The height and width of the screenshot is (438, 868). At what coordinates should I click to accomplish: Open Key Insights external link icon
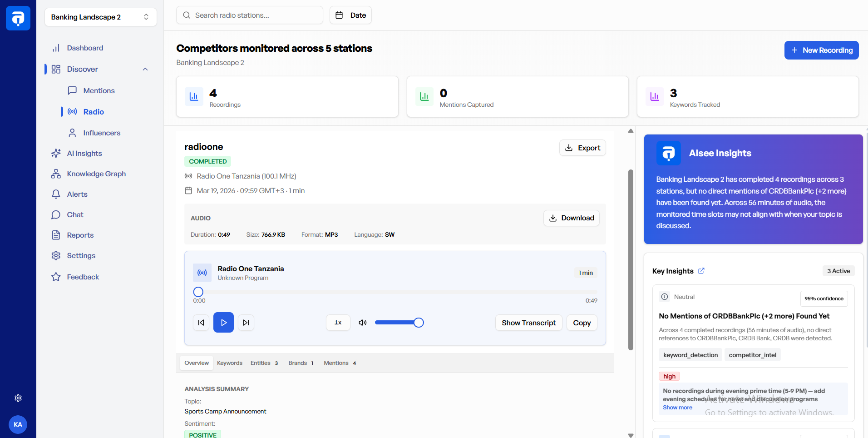click(701, 271)
